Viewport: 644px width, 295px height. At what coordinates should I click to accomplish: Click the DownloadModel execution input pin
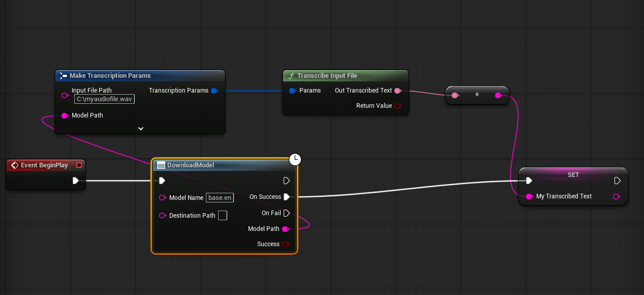tap(162, 181)
